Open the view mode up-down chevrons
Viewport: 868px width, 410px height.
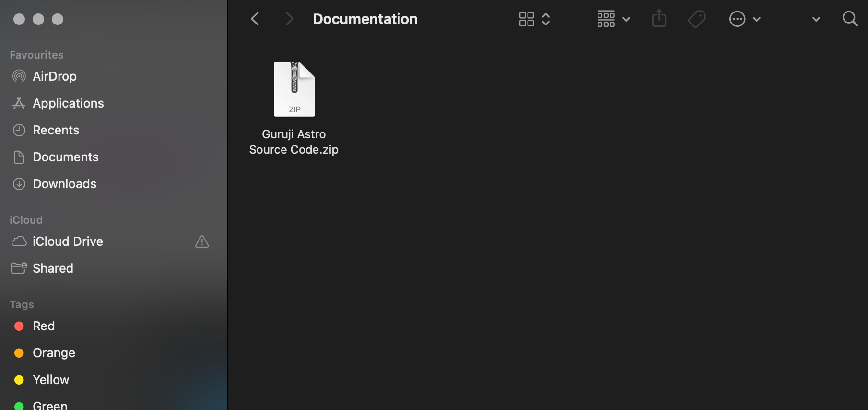(x=546, y=19)
